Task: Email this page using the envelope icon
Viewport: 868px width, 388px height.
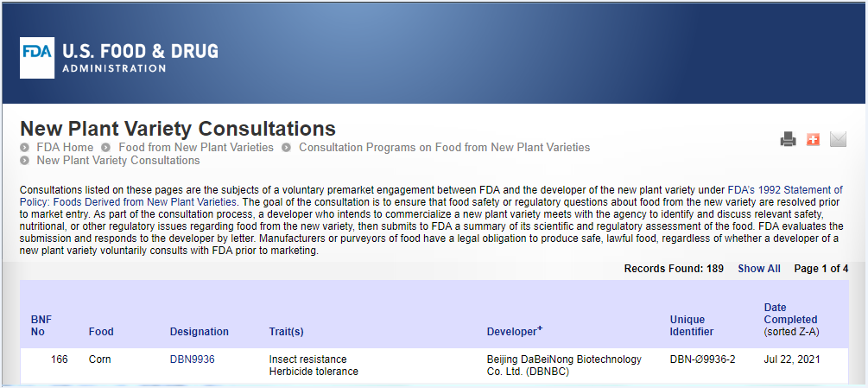Action: [838, 139]
